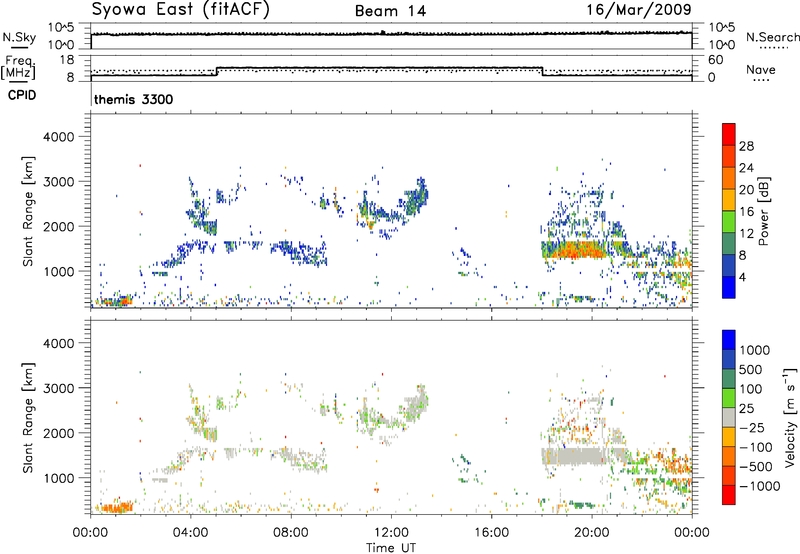Click the "N.Sky" legend label

(x=19, y=37)
